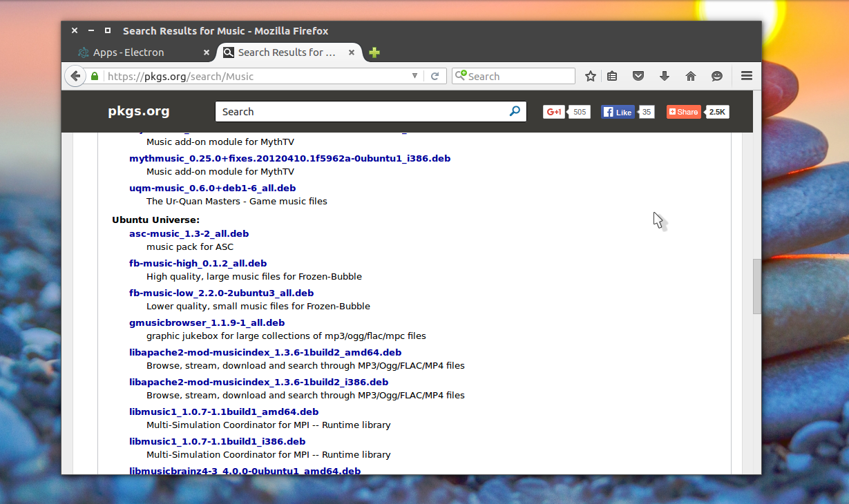Click the Firefox back arrow button

point(75,76)
